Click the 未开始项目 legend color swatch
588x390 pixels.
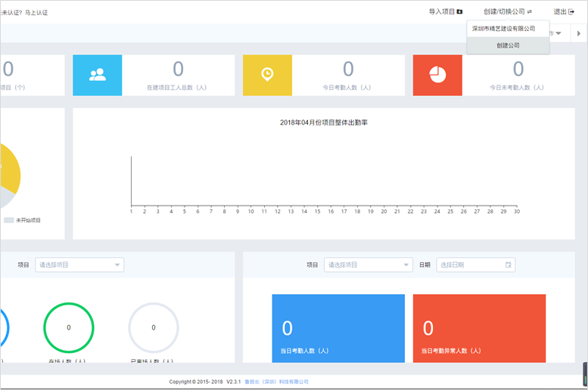(x=8, y=220)
